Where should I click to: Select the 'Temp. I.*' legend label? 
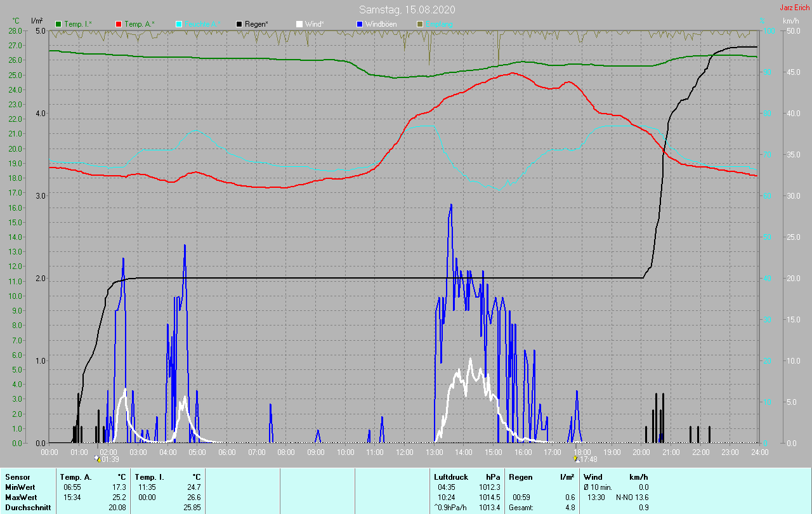[78, 24]
